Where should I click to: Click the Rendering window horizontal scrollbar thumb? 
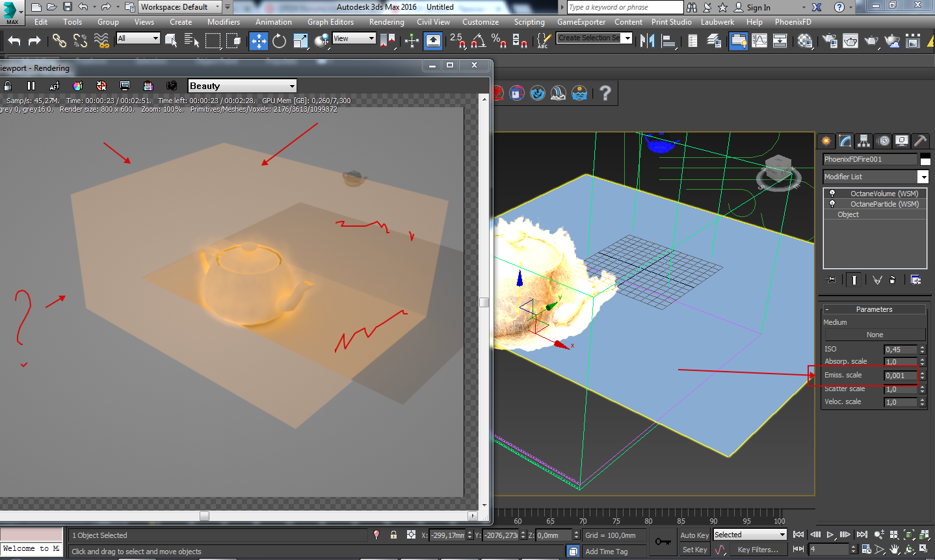[x=204, y=516]
